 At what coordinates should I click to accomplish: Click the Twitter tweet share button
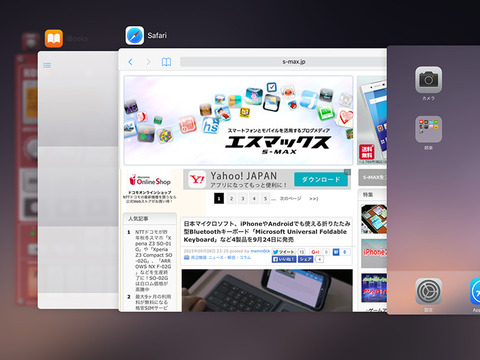coord(284,252)
